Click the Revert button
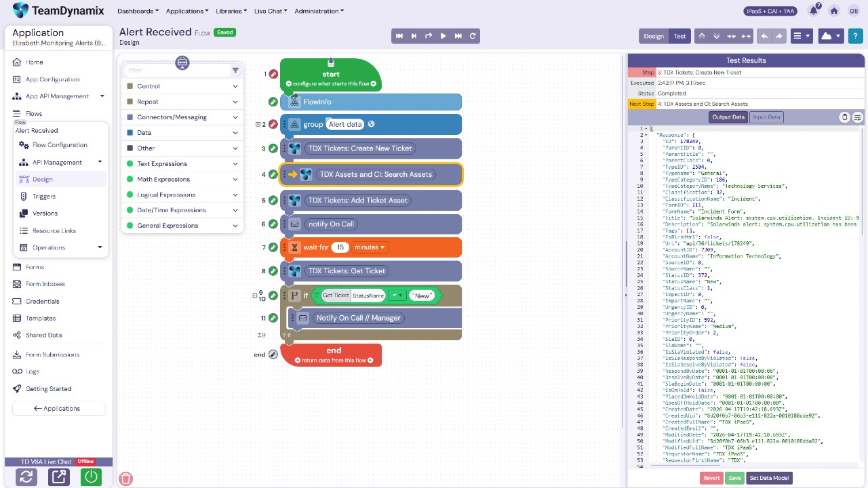Viewport: 868px width, 488px height. [711, 478]
